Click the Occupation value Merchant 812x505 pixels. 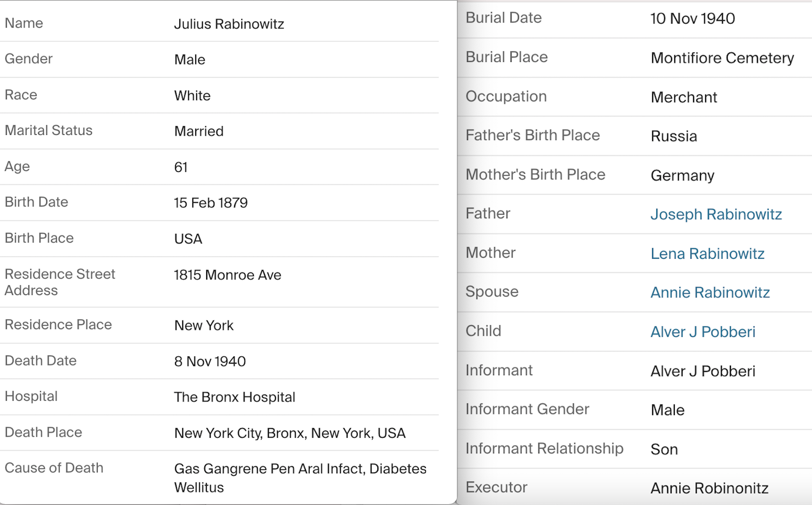[684, 97]
